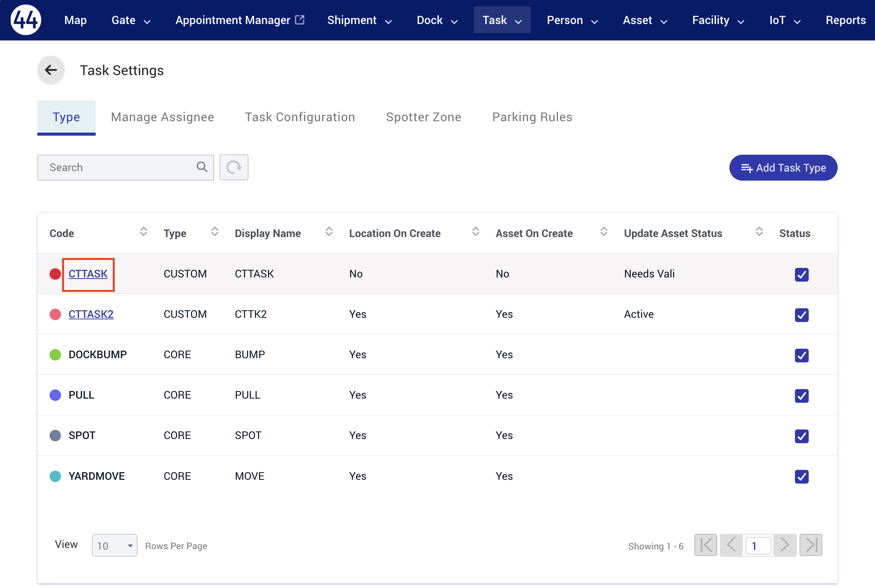
Task: Expand the Shipment menu
Action: coord(359,20)
